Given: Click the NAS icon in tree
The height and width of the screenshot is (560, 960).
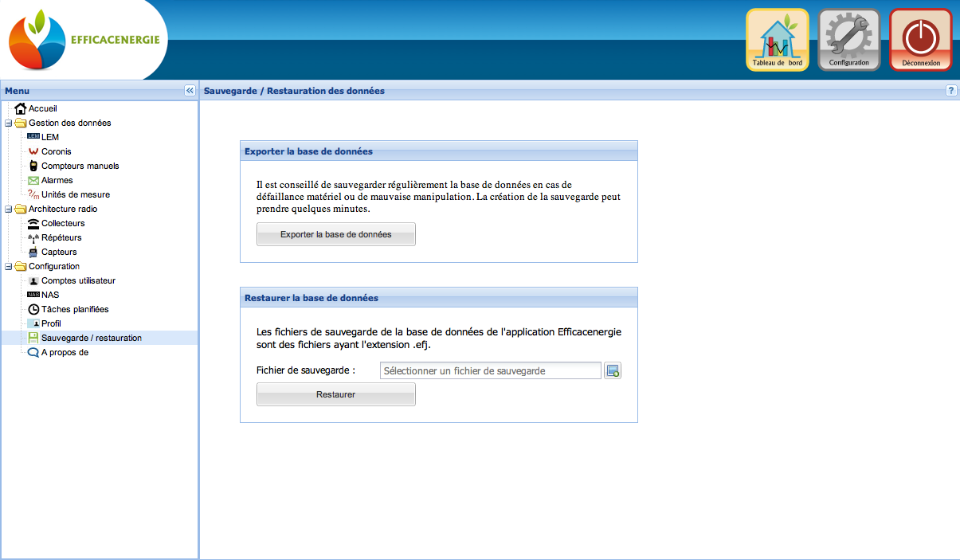Looking at the screenshot, I should (33, 295).
